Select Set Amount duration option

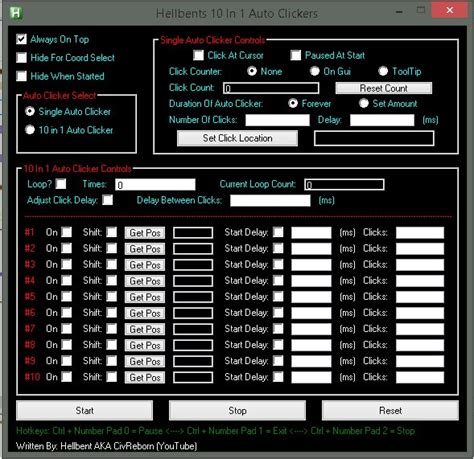pos(364,103)
